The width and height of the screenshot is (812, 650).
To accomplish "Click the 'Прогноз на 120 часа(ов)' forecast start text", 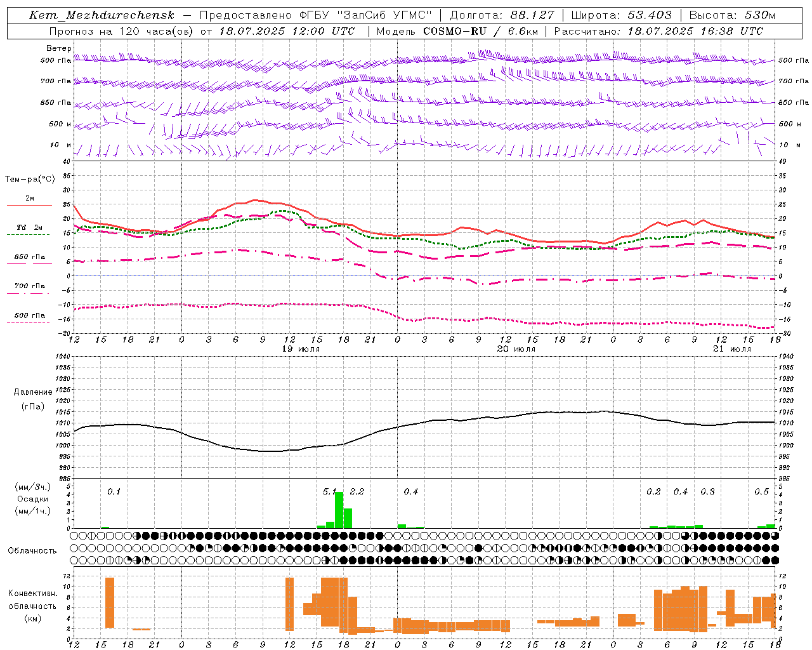I will pos(121,31).
